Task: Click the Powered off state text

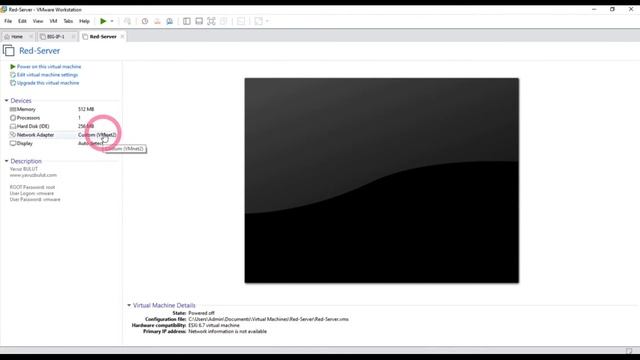Action: pos(201,313)
